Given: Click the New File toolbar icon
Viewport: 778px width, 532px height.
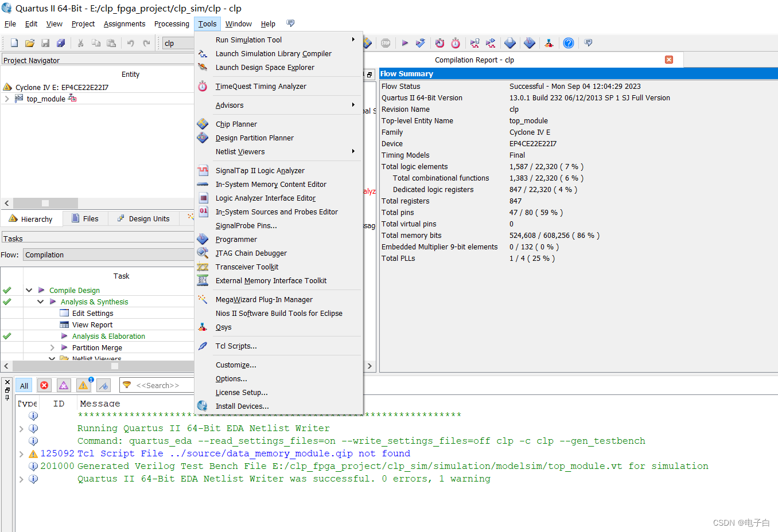Looking at the screenshot, I should [14, 43].
